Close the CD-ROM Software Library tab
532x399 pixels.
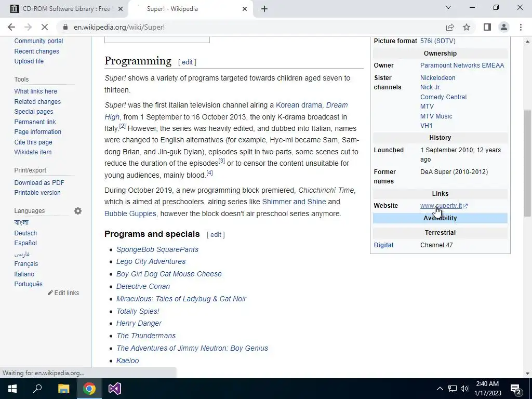tap(121, 9)
